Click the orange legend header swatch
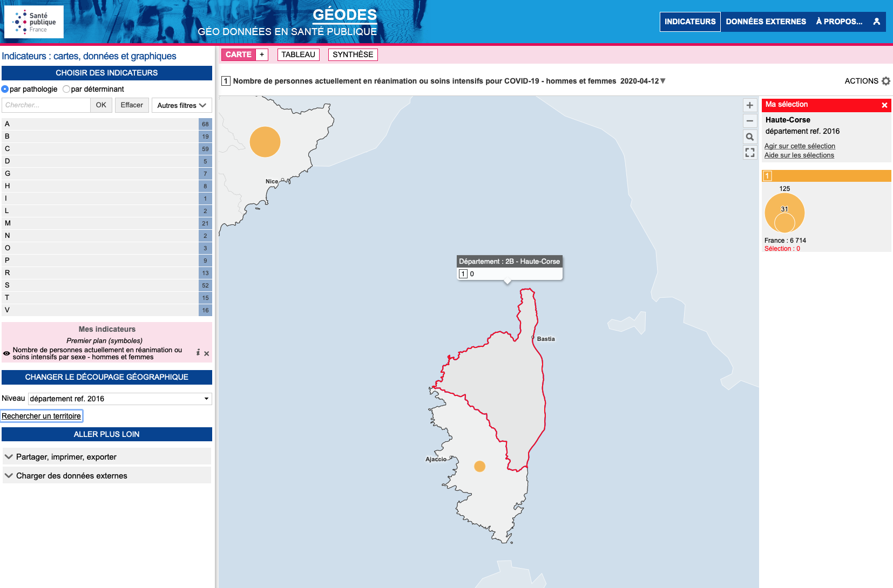The image size is (893, 588). tap(826, 176)
